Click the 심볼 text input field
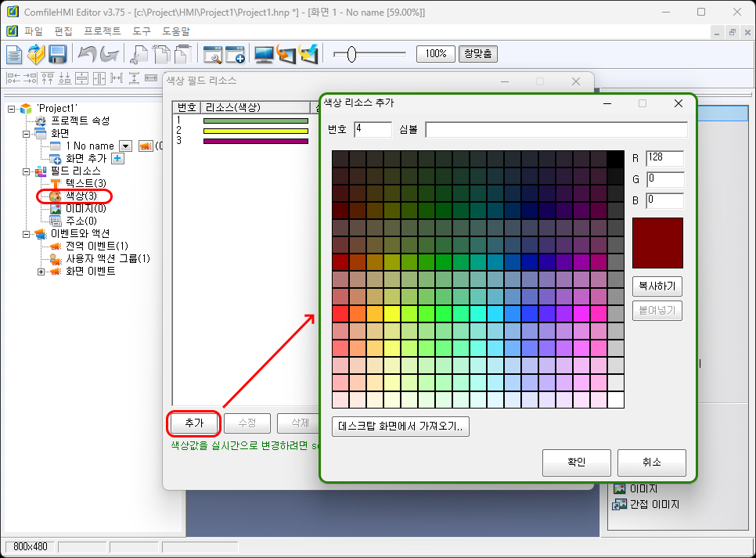Image resolution: width=756 pixels, height=558 pixels. (x=556, y=129)
